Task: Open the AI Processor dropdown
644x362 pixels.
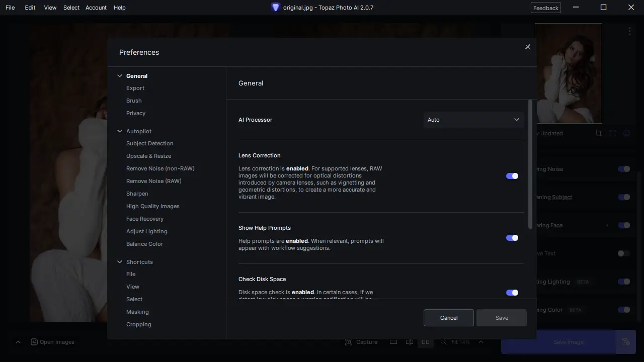Action: click(473, 120)
